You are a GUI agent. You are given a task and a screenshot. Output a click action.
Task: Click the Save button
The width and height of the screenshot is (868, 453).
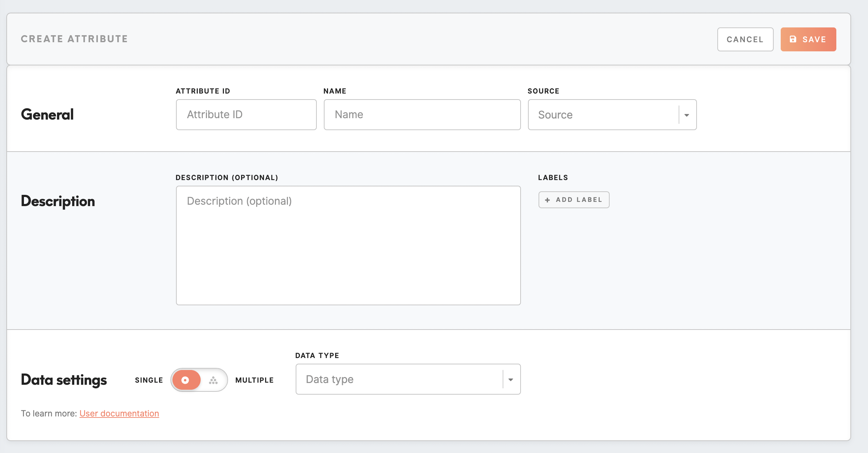808,39
